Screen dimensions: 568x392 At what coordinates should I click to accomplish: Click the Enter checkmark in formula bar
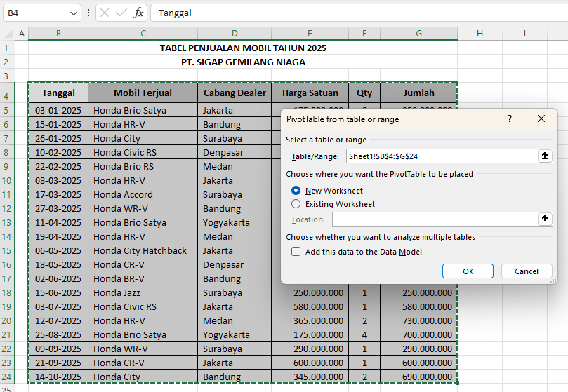click(x=121, y=13)
